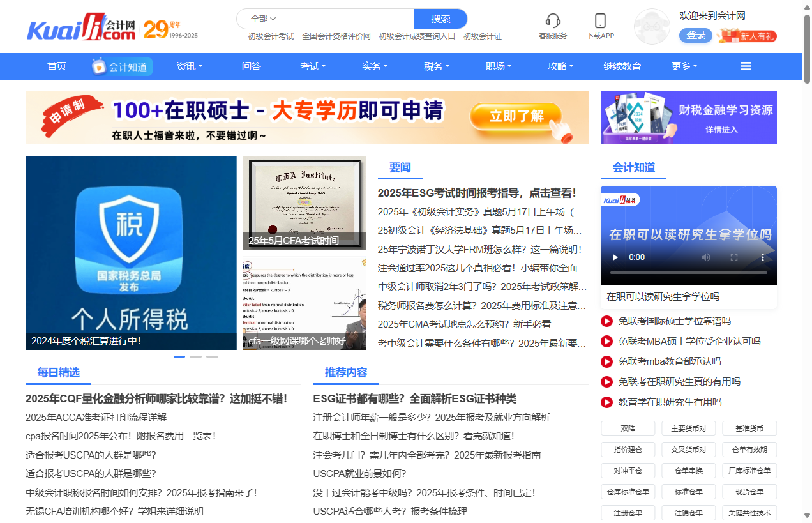Click the user avatar icon
The height and width of the screenshot is (523, 812).
click(x=652, y=27)
